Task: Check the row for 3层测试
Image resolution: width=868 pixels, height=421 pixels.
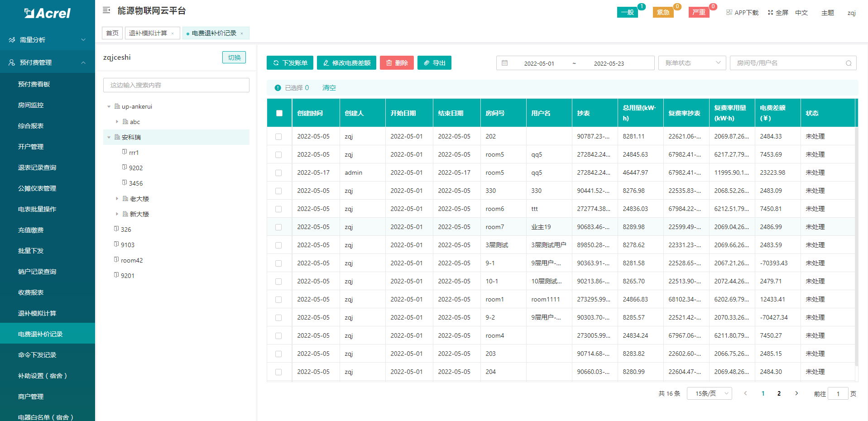Action: click(278, 245)
